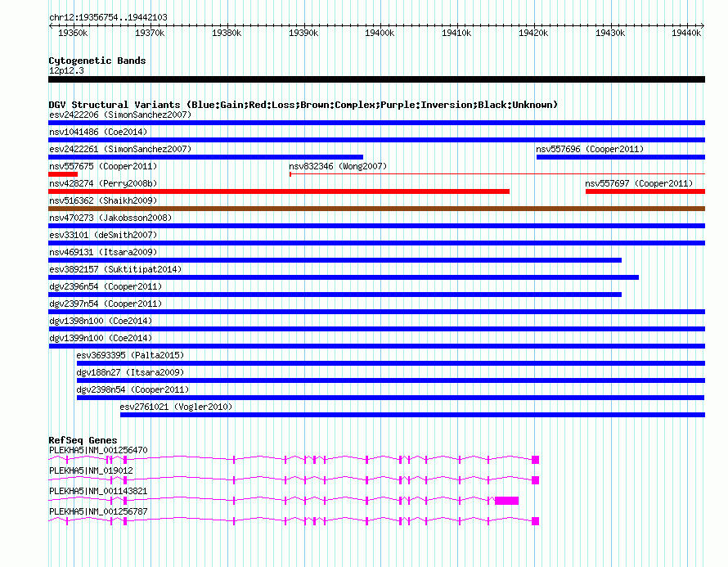The width and height of the screenshot is (728, 567).
Task: Open nsv557696 (Cooper2011) variant label
Action: [x=590, y=149]
